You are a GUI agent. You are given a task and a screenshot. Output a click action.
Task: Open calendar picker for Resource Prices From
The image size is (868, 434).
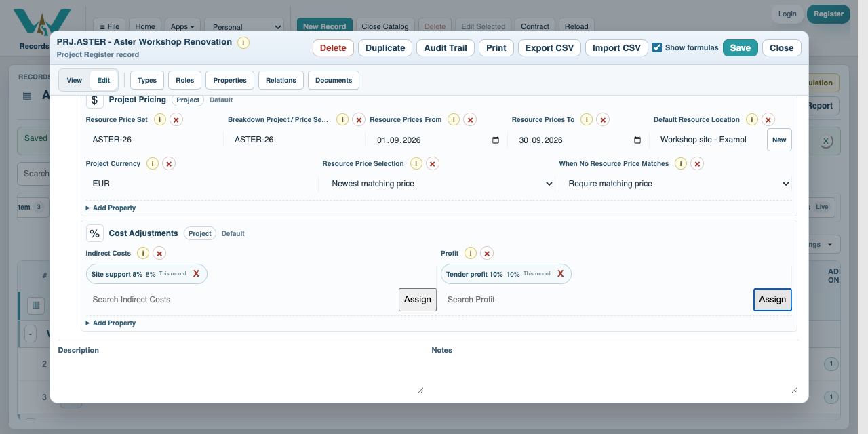click(x=496, y=140)
